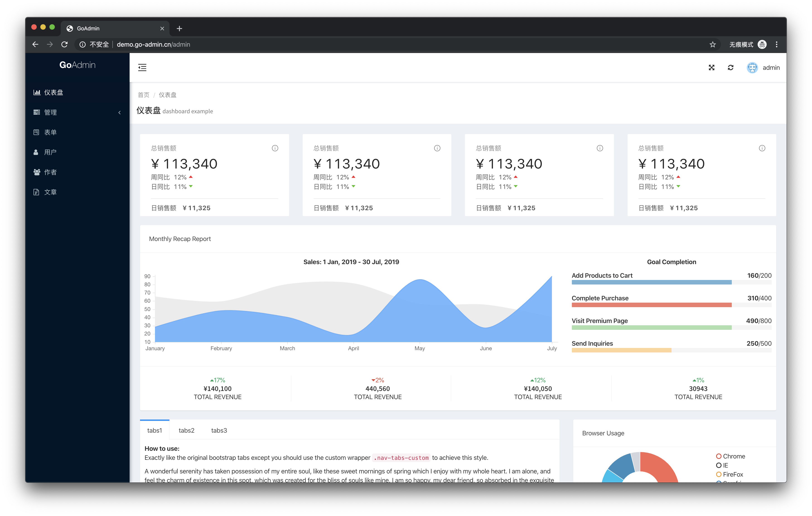This screenshot has width=812, height=516.
Task: Switch to the tabs3 tab
Action: click(219, 430)
